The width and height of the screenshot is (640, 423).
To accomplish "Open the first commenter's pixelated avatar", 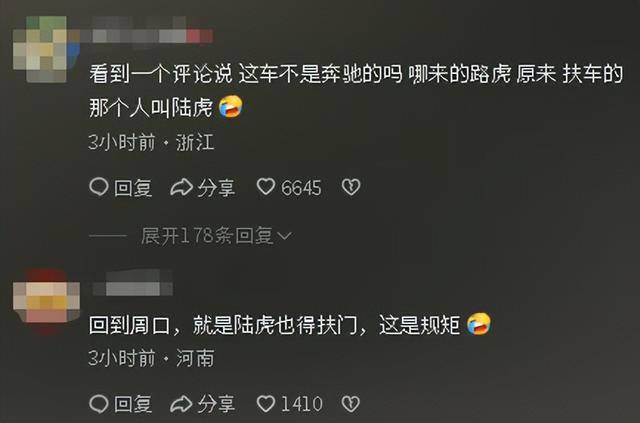I will click(46, 49).
